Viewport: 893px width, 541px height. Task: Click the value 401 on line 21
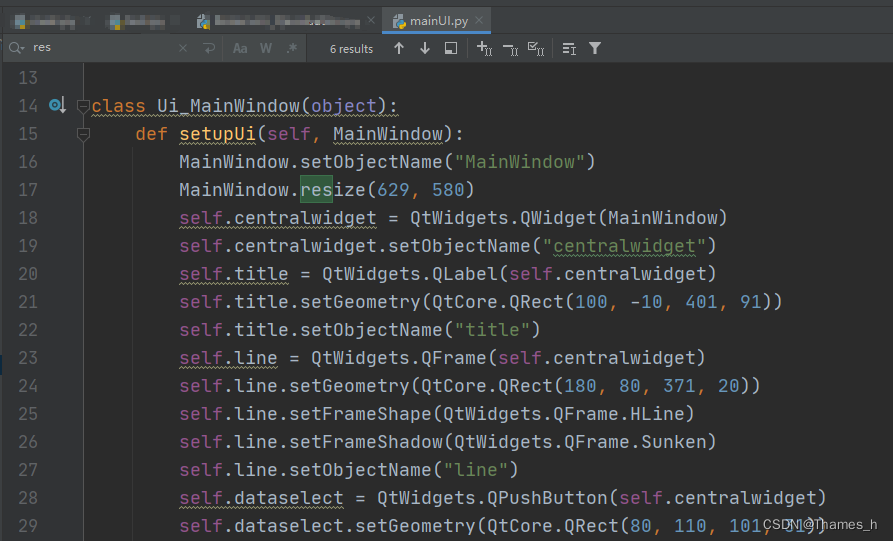tap(702, 302)
